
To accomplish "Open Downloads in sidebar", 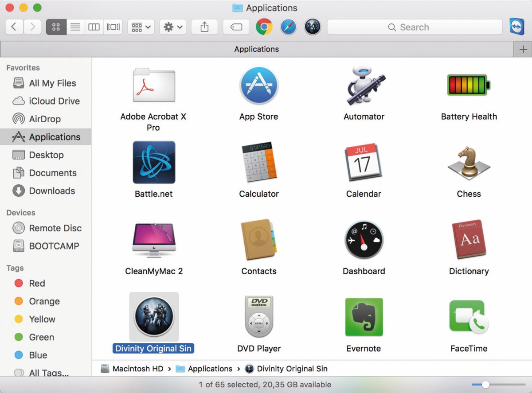I will click(46, 191).
